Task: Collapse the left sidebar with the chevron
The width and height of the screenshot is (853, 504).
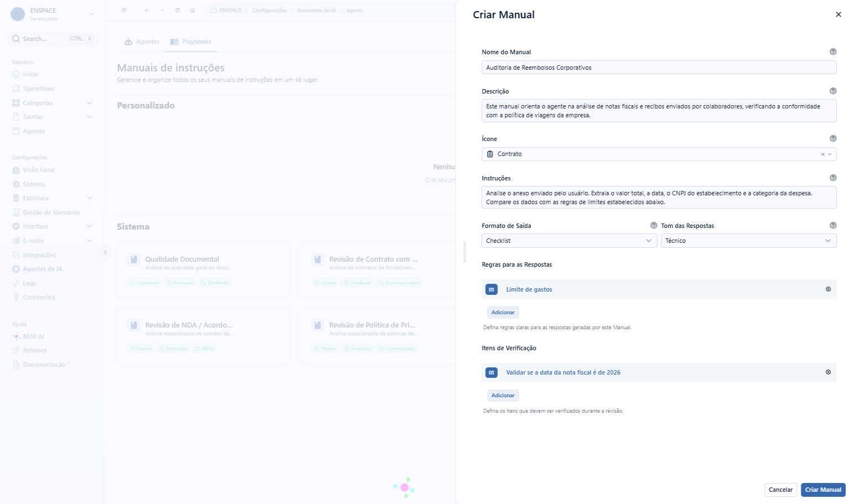Action: [105, 252]
